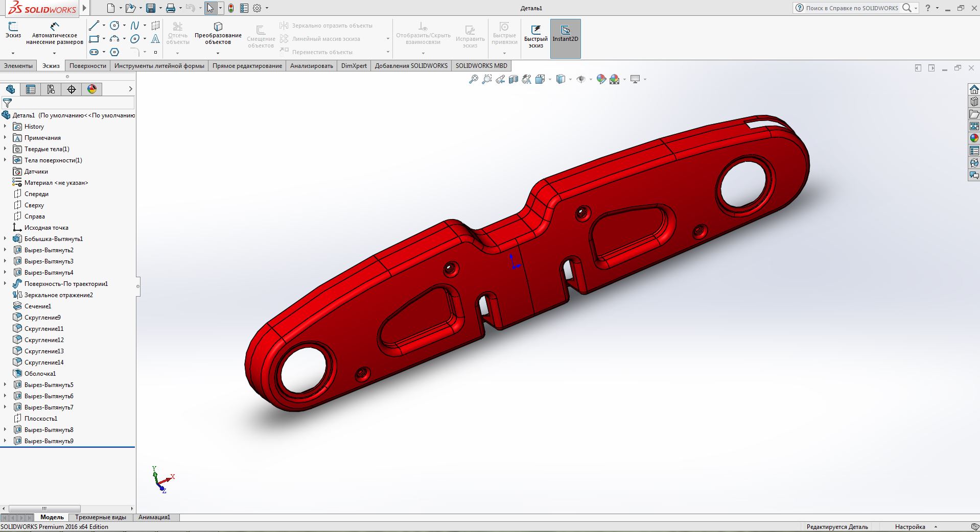Expand Бобышка-Вытянуть1 feature

click(x=5, y=238)
